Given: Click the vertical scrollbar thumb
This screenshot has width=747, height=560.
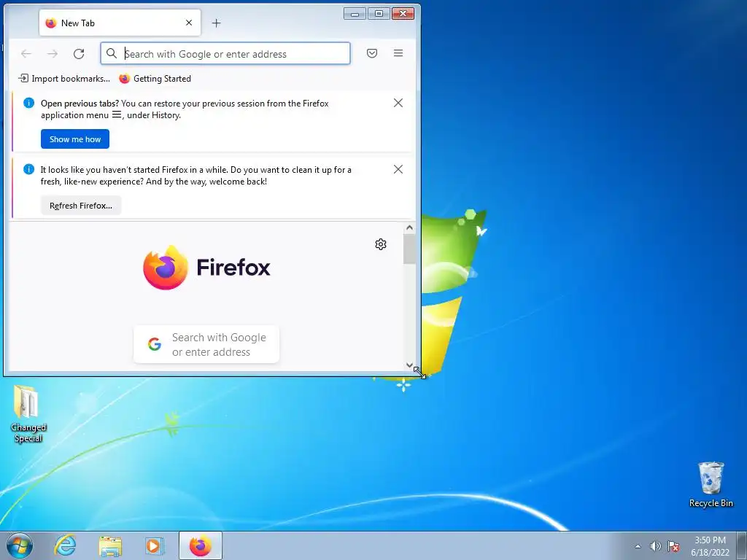Looking at the screenshot, I should 409,249.
